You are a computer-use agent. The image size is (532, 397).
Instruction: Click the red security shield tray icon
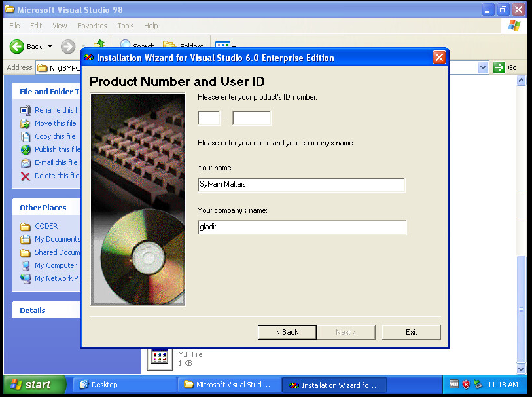[466, 385]
